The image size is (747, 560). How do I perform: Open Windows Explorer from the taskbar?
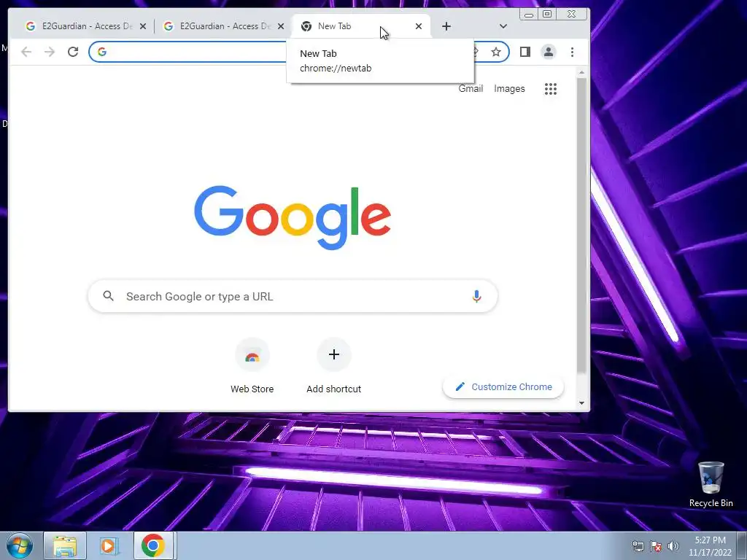(65, 545)
